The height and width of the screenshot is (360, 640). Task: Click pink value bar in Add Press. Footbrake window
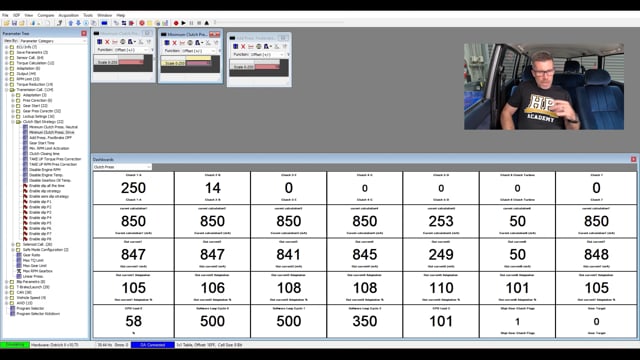pos(268,67)
